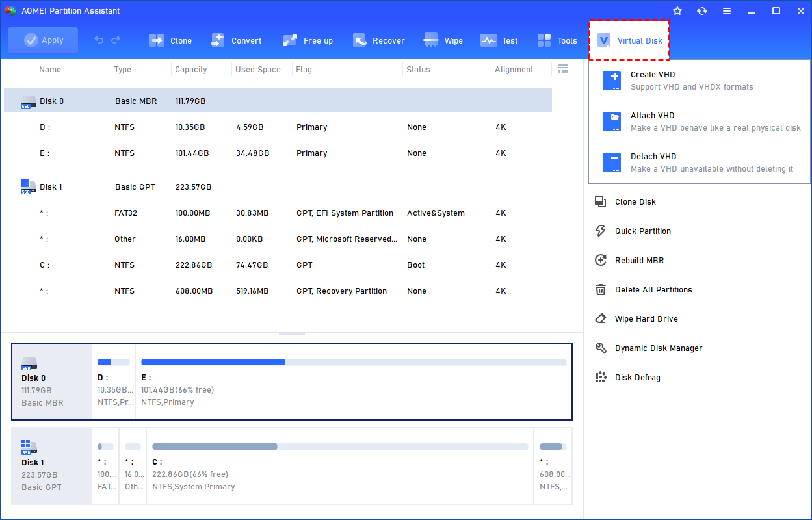Click the Delete All Partitions trash icon
The height and width of the screenshot is (520, 812).
click(601, 289)
